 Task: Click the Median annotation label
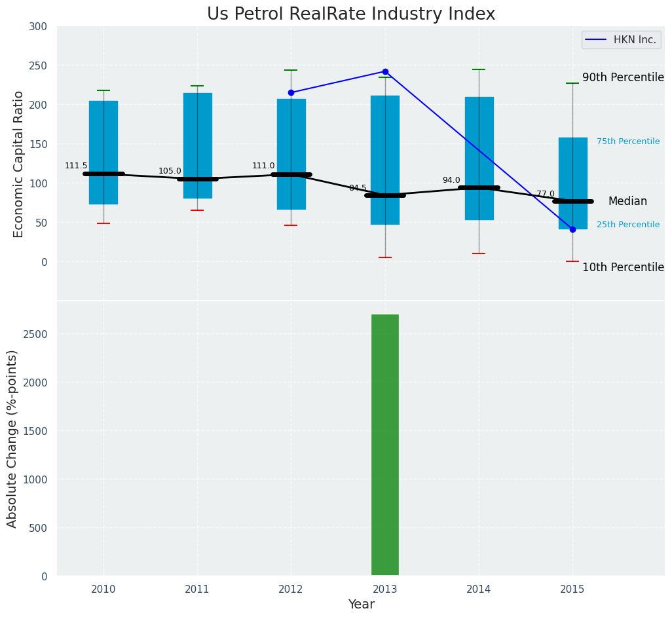[627, 202]
